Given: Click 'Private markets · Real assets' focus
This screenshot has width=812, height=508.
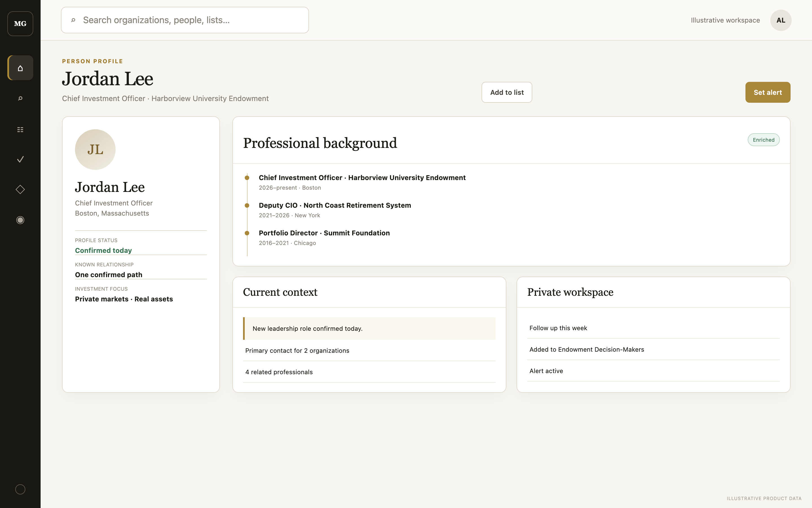Looking at the screenshot, I should pos(124,299).
